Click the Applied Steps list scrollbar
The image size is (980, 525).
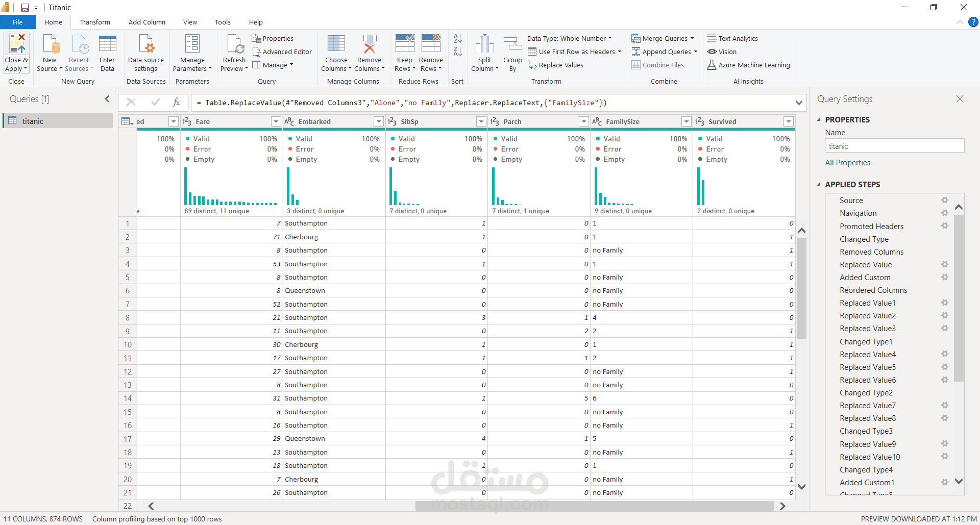coord(959,298)
